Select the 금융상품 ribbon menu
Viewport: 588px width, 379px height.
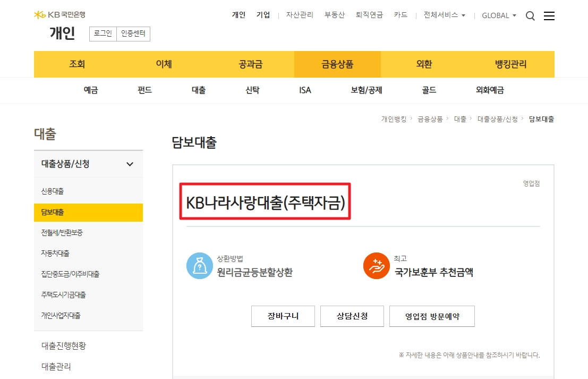337,64
